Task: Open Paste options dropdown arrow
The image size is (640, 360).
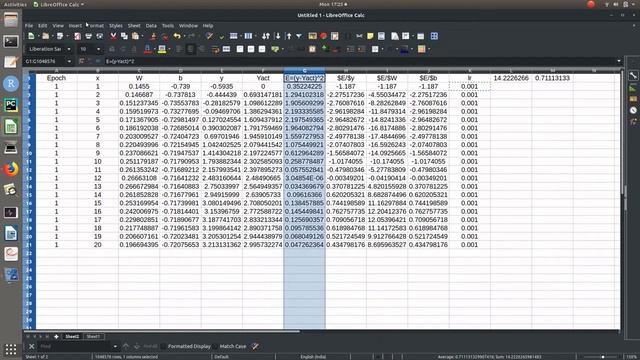Action: (142, 36)
